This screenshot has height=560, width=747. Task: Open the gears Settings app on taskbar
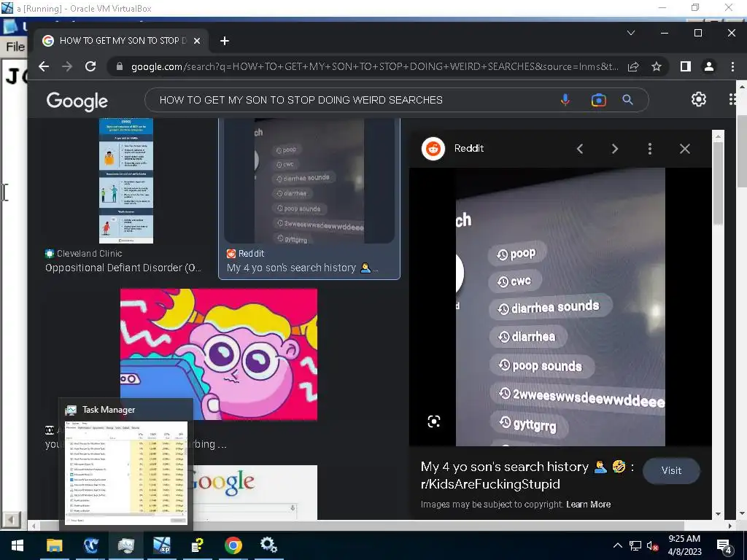click(x=268, y=545)
